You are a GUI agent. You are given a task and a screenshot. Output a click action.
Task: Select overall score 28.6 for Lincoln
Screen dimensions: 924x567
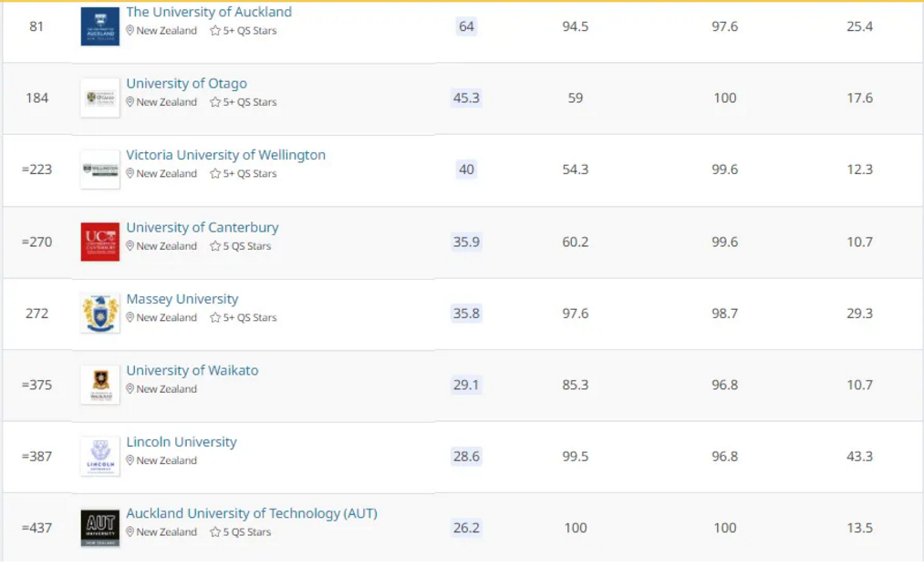(x=466, y=457)
